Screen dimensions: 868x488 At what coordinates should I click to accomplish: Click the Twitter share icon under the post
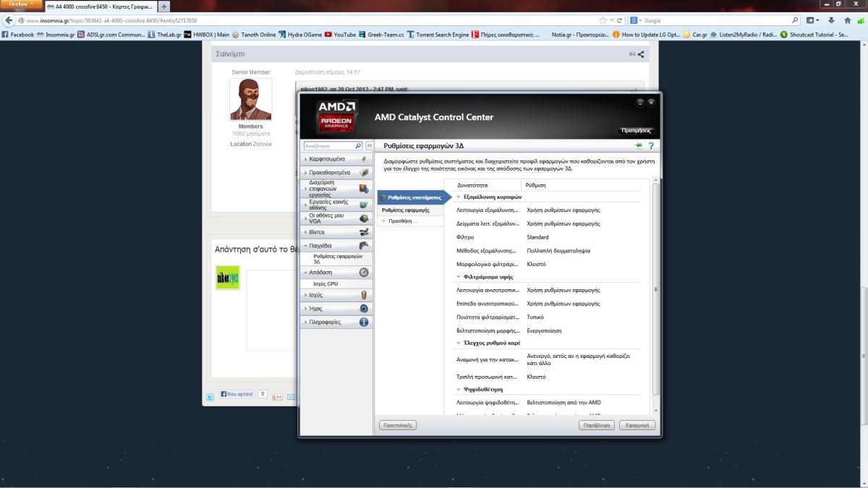210,397
